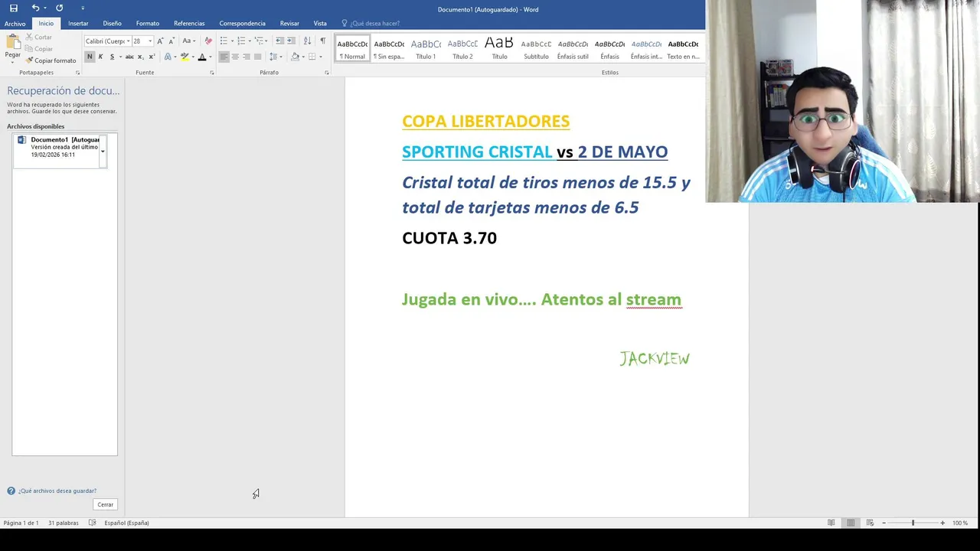
Task: Switch to the Vista tab
Action: click(x=320, y=24)
